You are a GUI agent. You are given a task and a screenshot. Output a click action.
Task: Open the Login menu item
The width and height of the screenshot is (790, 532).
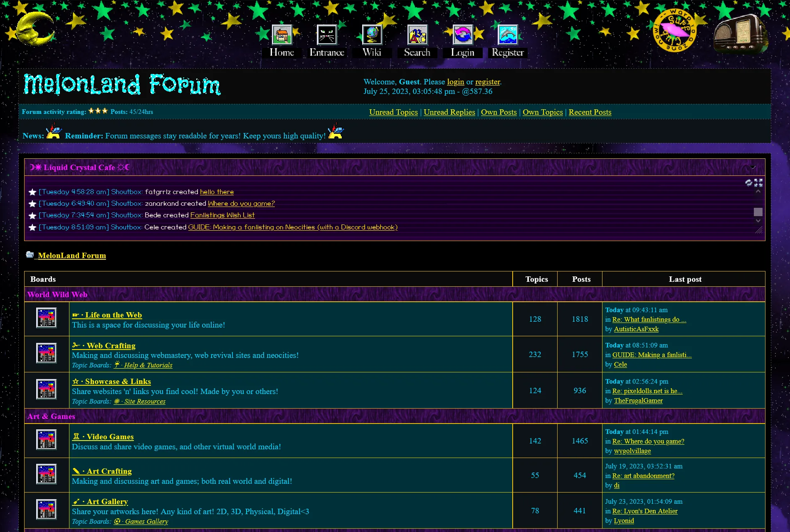(462, 52)
